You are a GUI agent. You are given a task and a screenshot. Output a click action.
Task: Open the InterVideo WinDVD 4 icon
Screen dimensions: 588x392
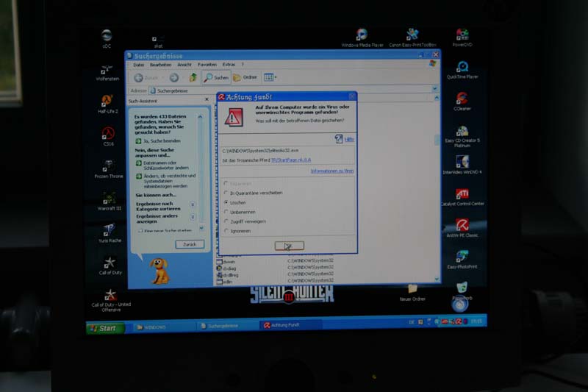[462, 165]
